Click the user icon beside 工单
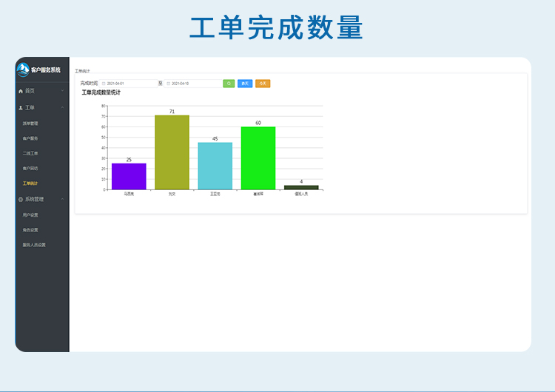The width and height of the screenshot is (555, 392). 21,108
